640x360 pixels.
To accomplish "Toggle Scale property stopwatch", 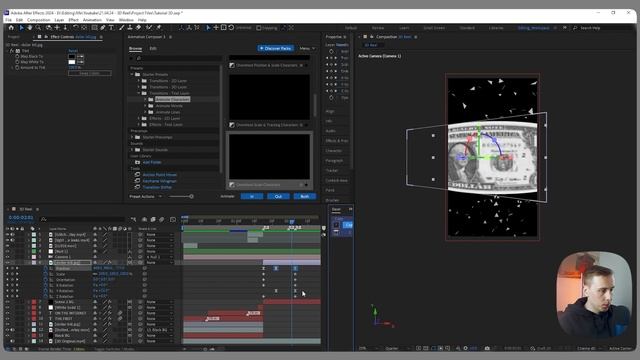I will pos(45,274).
